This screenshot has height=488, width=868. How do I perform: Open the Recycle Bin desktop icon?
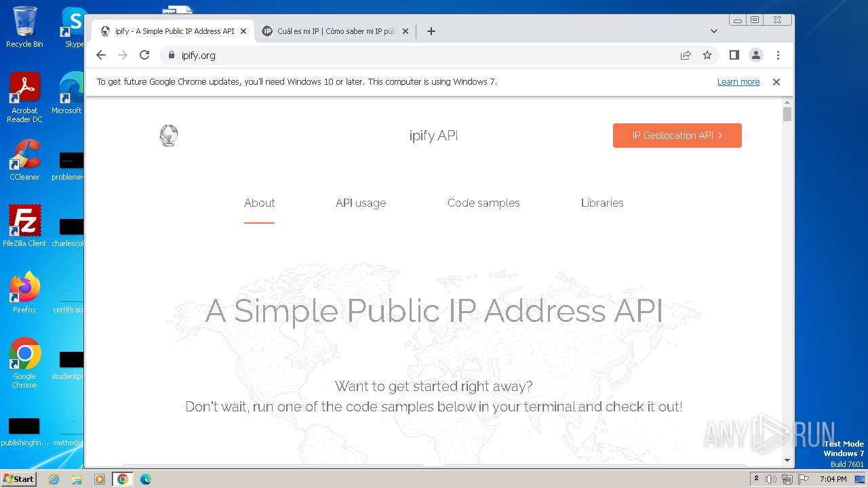point(24,27)
